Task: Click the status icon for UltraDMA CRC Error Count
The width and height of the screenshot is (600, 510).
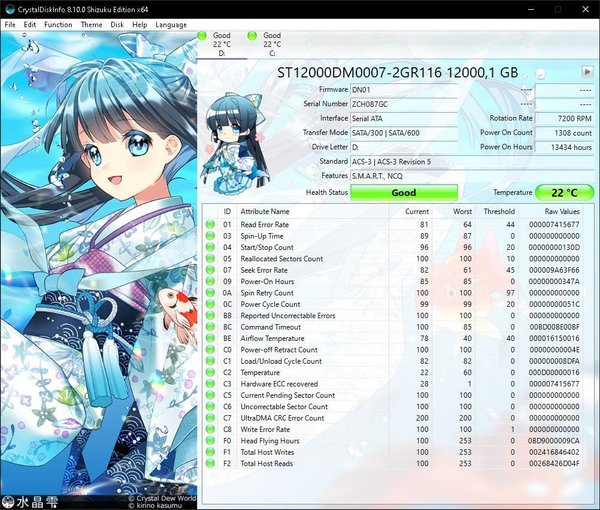Action: pyautogui.click(x=210, y=418)
